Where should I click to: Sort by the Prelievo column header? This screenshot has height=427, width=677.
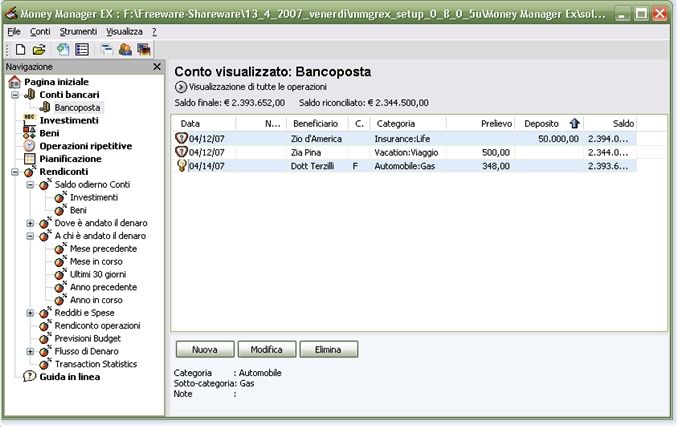481,123
